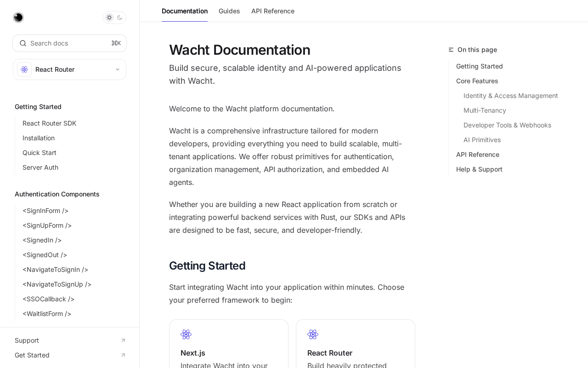Click the Next.js card atom icon
The width and height of the screenshot is (588, 368).
[x=186, y=334]
